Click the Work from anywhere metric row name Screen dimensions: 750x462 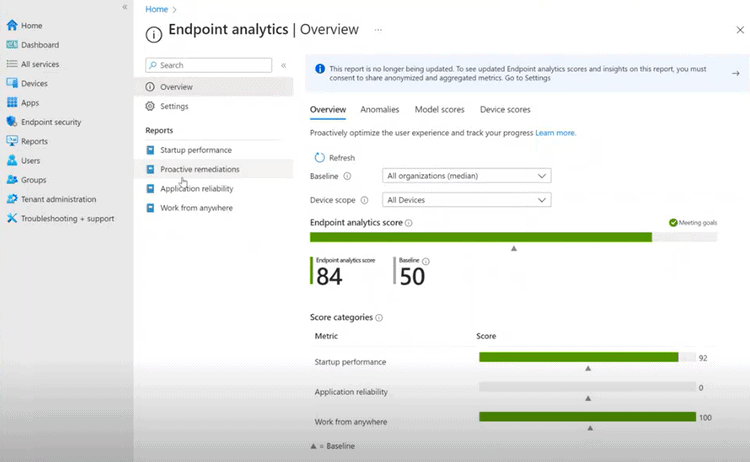pyautogui.click(x=351, y=421)
